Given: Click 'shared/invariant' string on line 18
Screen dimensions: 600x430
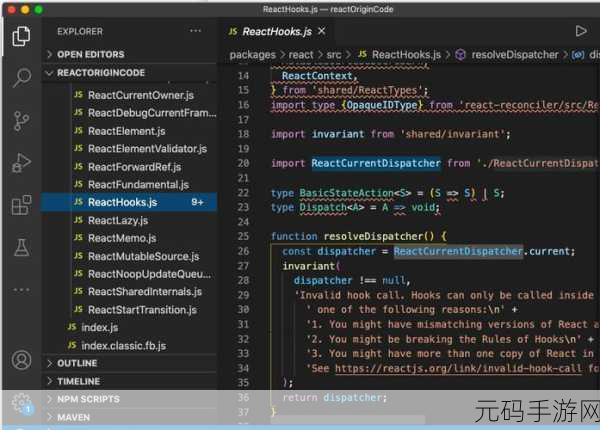Looking at the screenshot, I should tap(452, 134).
